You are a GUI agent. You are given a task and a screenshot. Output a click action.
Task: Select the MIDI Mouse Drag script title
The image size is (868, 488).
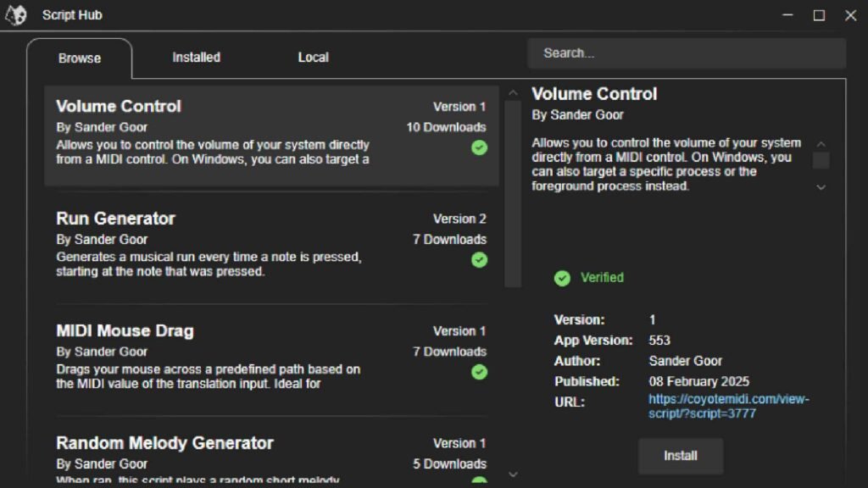(125, 331)
